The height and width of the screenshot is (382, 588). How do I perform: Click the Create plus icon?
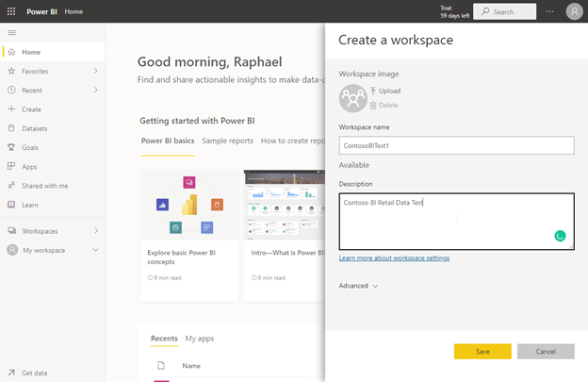pos(11,109)
